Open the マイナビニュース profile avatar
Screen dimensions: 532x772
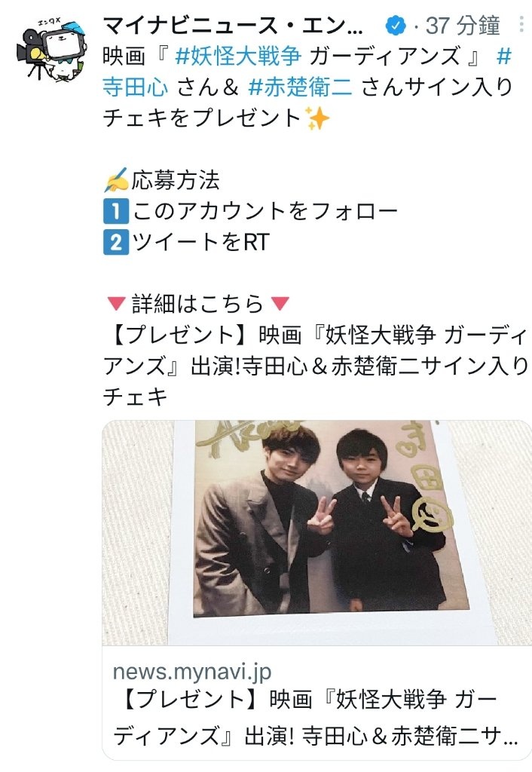[x=52, y=47]
